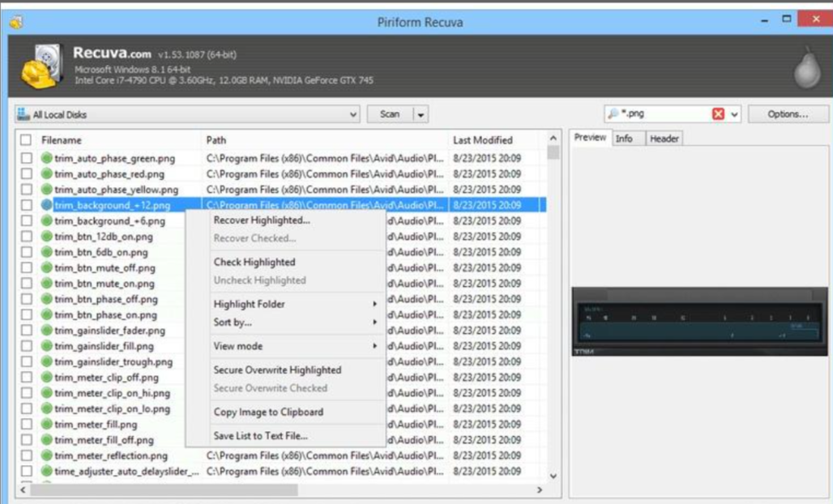The width and height of the screenshot is (833, 504).
Task: Click the preview image thumbnail
Action: tap(699, 322)
